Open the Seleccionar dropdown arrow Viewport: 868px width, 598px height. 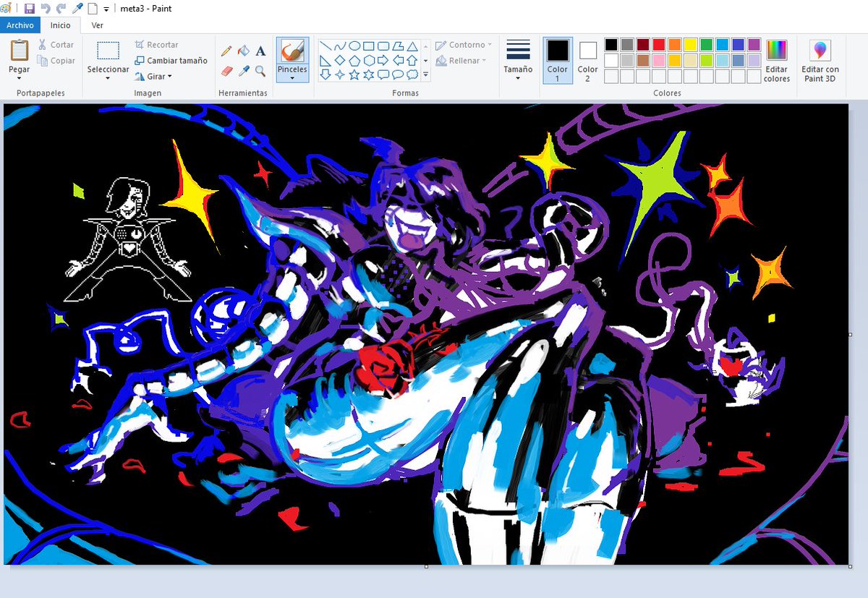108,78
